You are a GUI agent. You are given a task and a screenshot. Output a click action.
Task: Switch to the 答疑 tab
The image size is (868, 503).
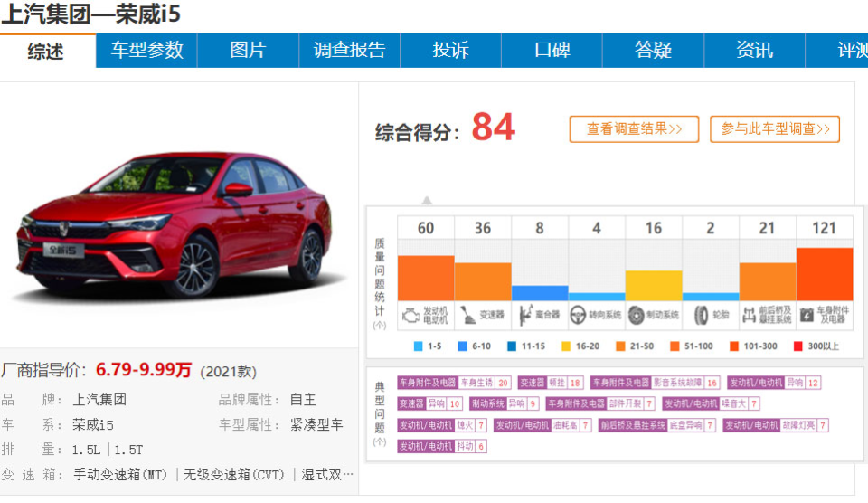pos(653,51)
